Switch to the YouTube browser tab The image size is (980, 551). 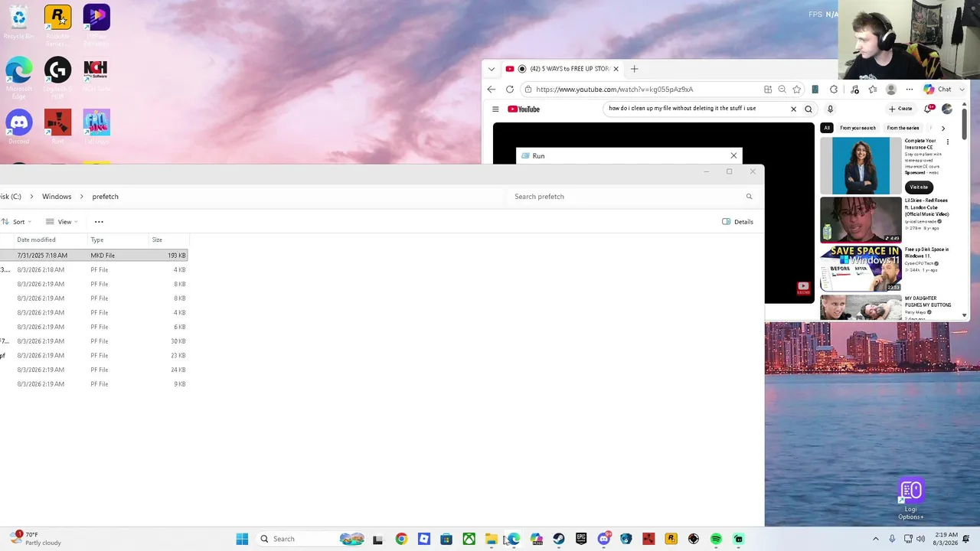(x=563, y=69)
